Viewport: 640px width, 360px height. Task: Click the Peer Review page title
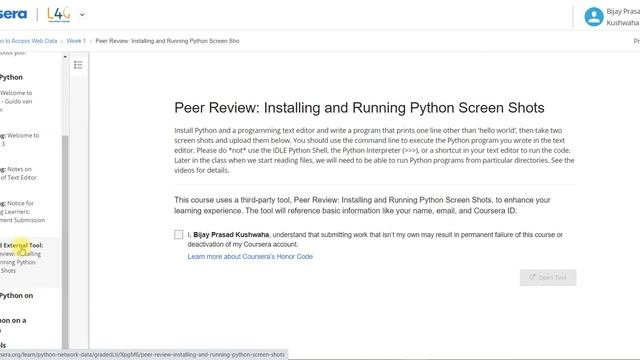(359, 108)
